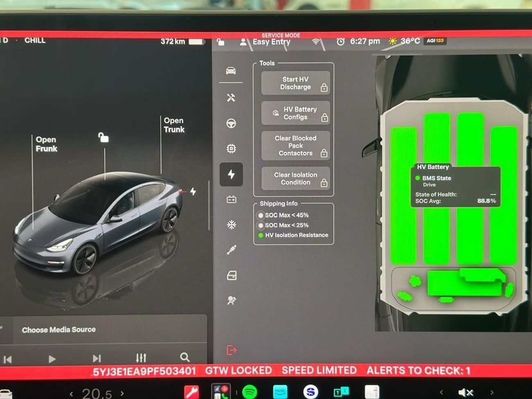Screen dimensions: 532x399
Task: Tap CHILL drive mode label
Action: pyautogui.click(x=35, y=40)
